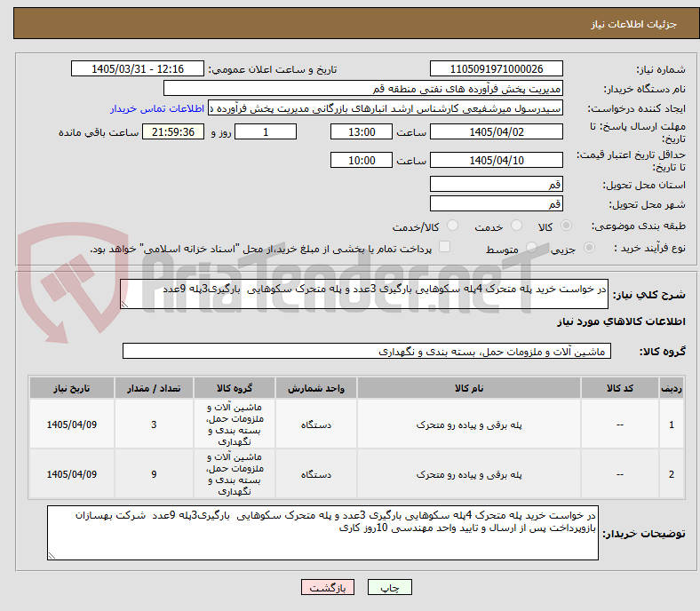700x611 pixels.
Task: Click the توضیحات خریدار buyer notes textarea
Action: 322,533
